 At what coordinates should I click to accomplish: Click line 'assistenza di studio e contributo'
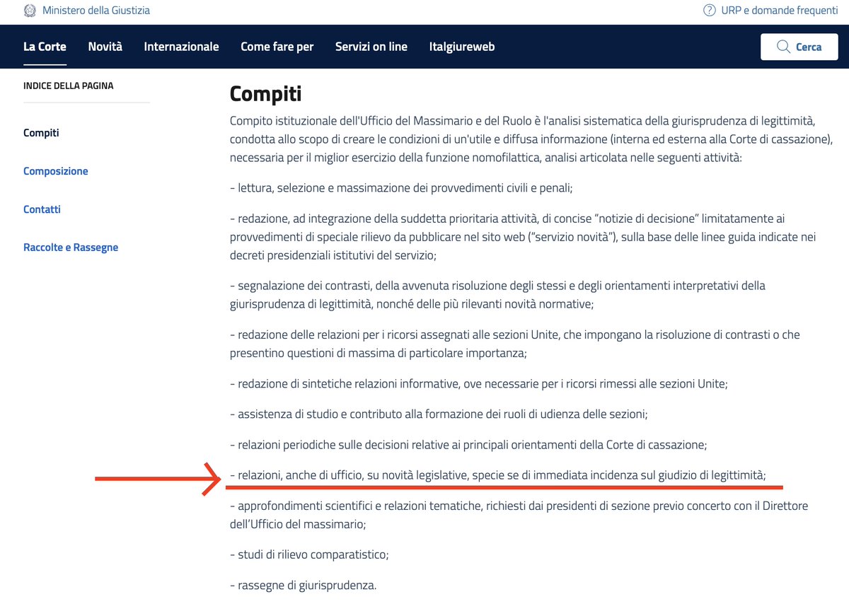439,414
